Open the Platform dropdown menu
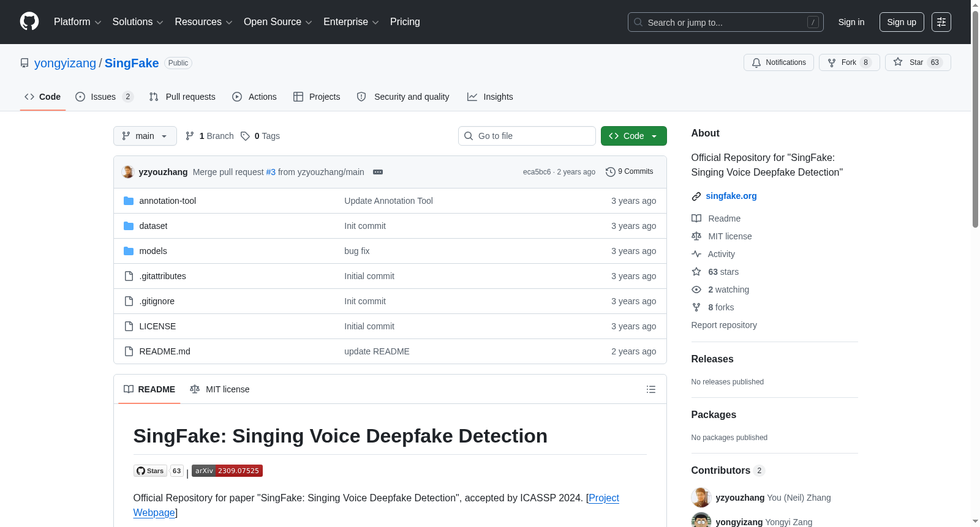The height and width of the screenshot is (527, 980). pos(77,22)
